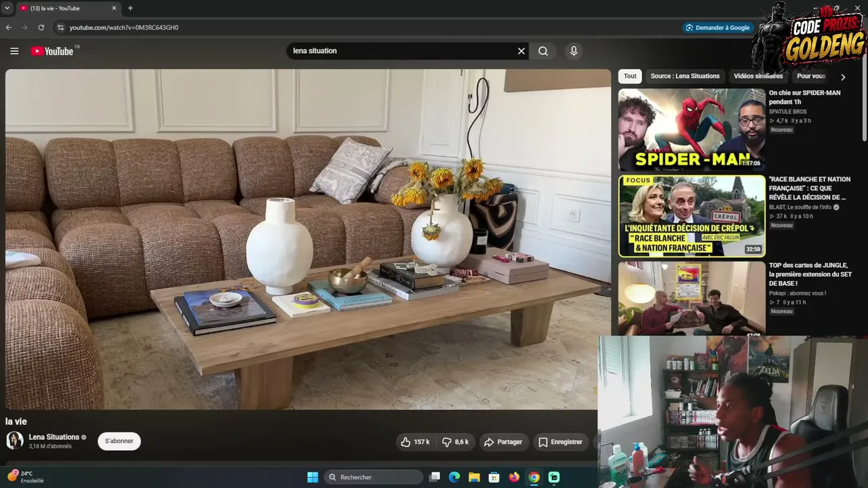Open the SPIDER-MAN video thumbnail
This screenshot has width=868, height=488.
coord(692,129)
